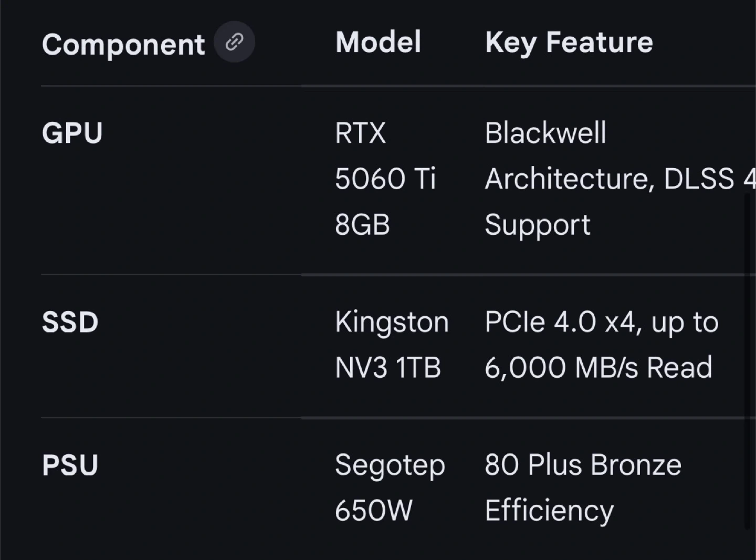Select the PSU row label

70,465
